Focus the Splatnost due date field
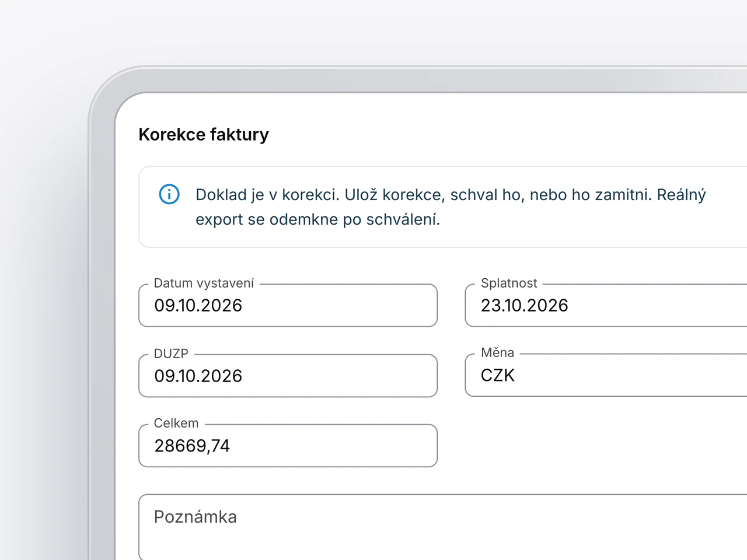 [606, 305]
